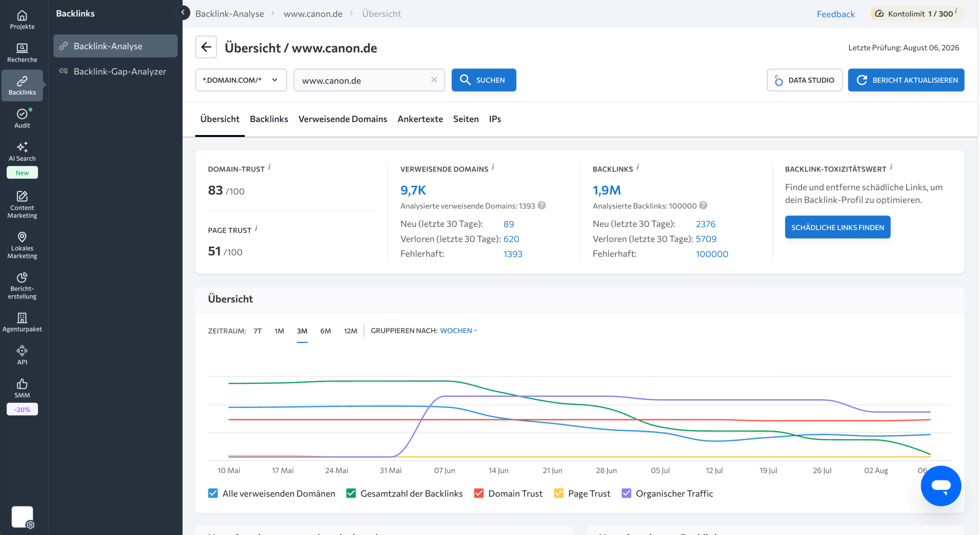Select Backlink-Gap-Analyzer in side menu
This screenshot has width=980, height=535.
point(115,72)
